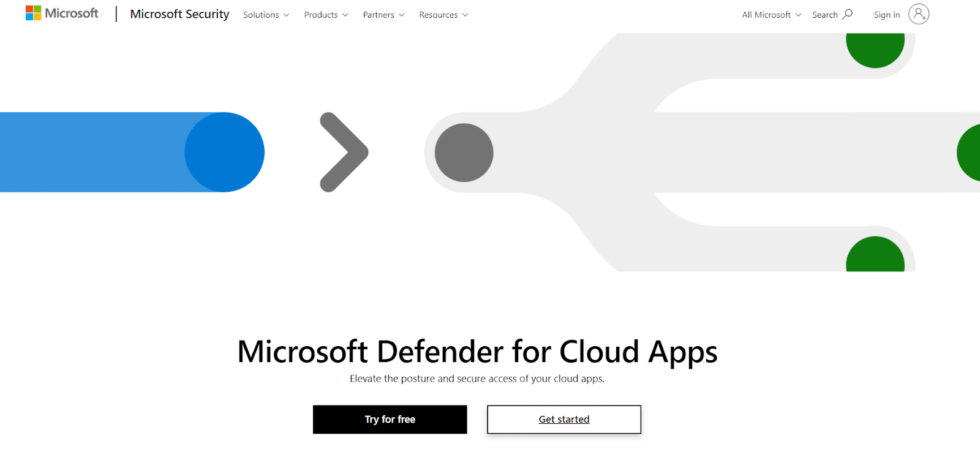Click the Microsoft Defender for Cloud Apps heading
980x449 pixels.
point(477,352)
